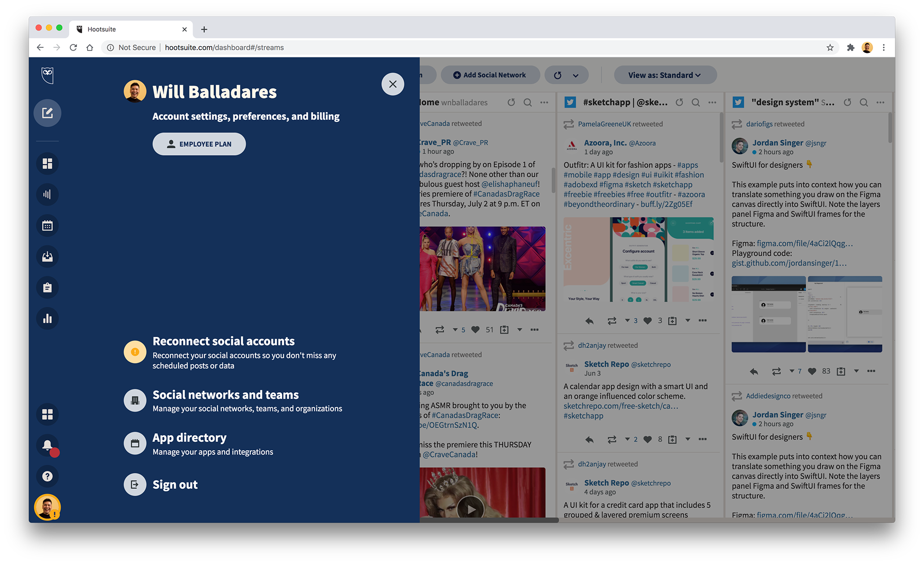The width and height of the screenshot is (924, 564).
Task: Expand retweet options on first Jordan Singer tweet
Action: [792, 371]
